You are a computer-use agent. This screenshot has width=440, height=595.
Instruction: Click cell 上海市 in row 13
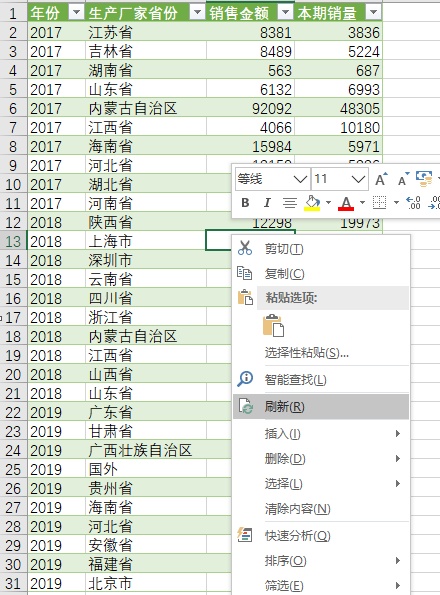146,241
